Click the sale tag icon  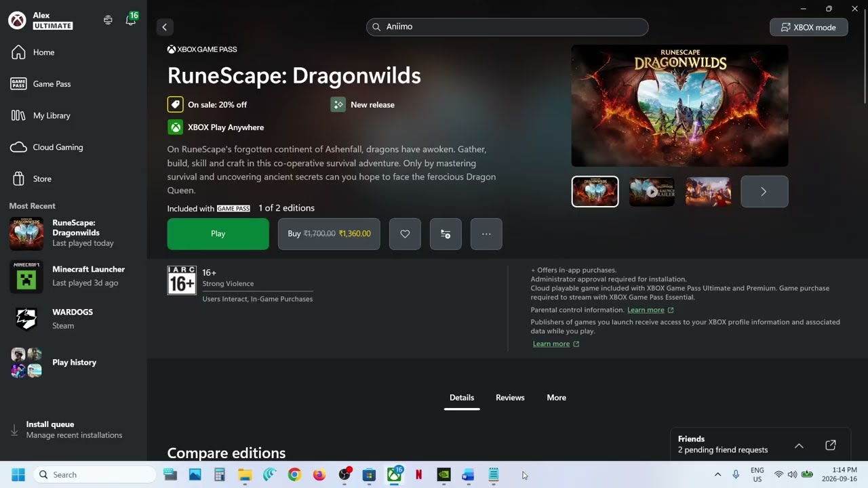click(x=175, y=104)
